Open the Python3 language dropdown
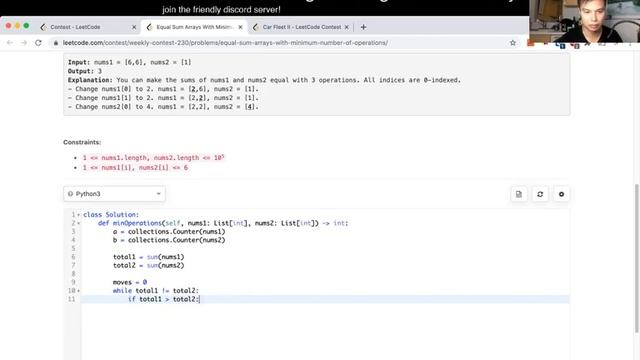The width and height of the screenshot is (640, 360). [114, 194]
